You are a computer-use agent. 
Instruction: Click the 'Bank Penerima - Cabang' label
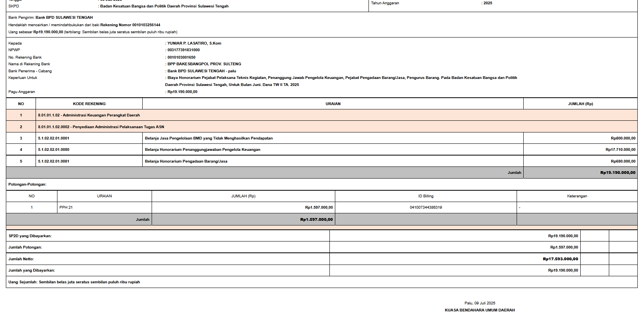(x=30, y=71)
